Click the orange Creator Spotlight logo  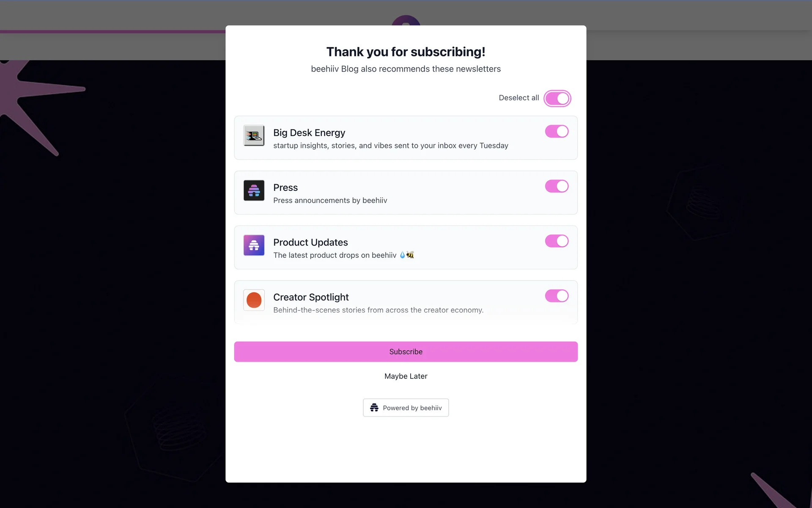pos(254,300)
